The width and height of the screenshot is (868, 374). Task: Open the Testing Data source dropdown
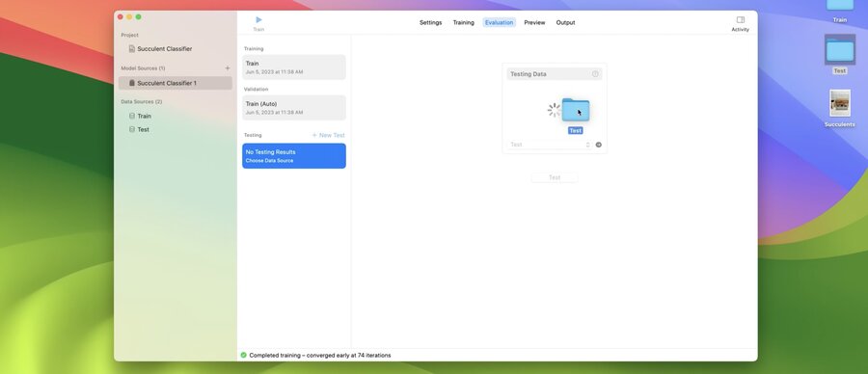point(549,145)
